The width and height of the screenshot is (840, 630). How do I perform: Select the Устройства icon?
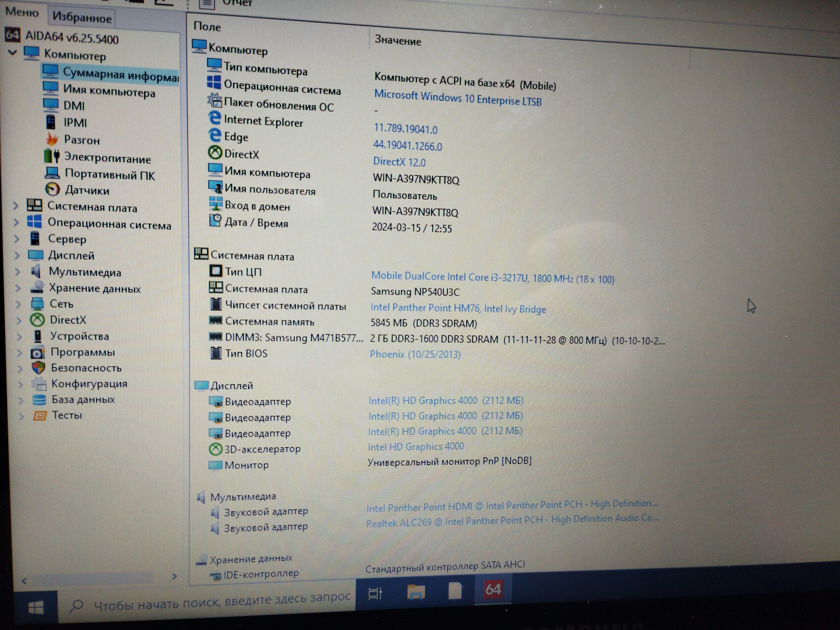[x=38, y=336]
